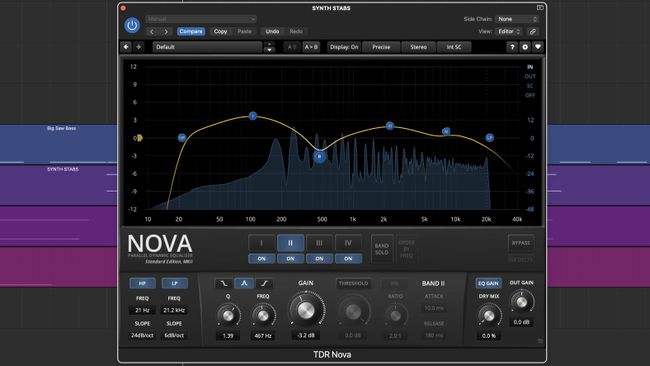Click the HP node on EQ curve

(182, 138)
